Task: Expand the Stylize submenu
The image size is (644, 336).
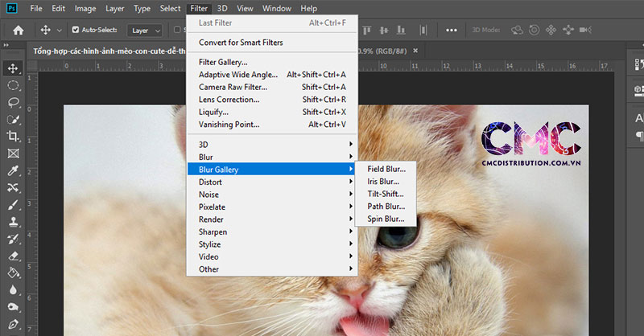Action: coord(272,244)
